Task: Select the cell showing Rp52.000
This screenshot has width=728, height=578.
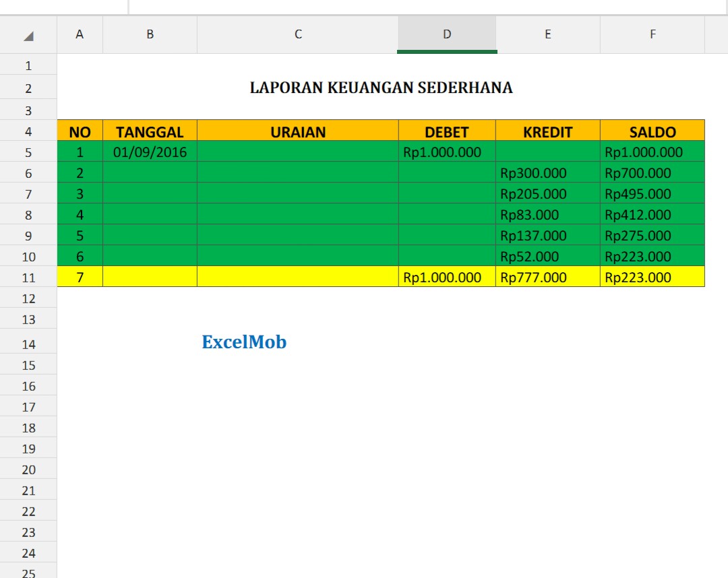Action: click(547, 257)
